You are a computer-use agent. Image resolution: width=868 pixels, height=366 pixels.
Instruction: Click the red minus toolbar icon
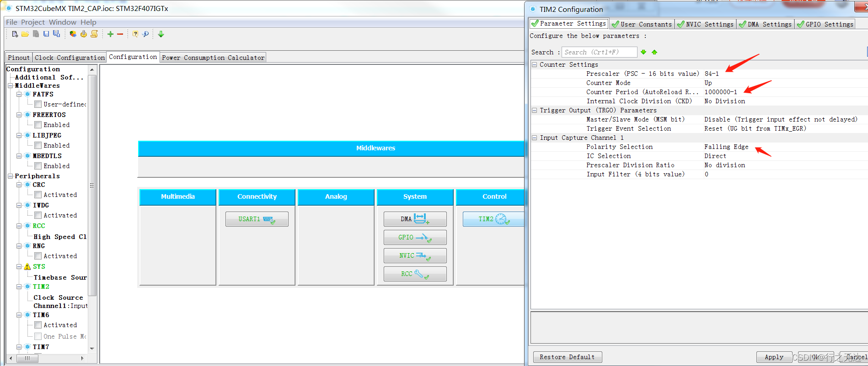[x=120, y=34]
